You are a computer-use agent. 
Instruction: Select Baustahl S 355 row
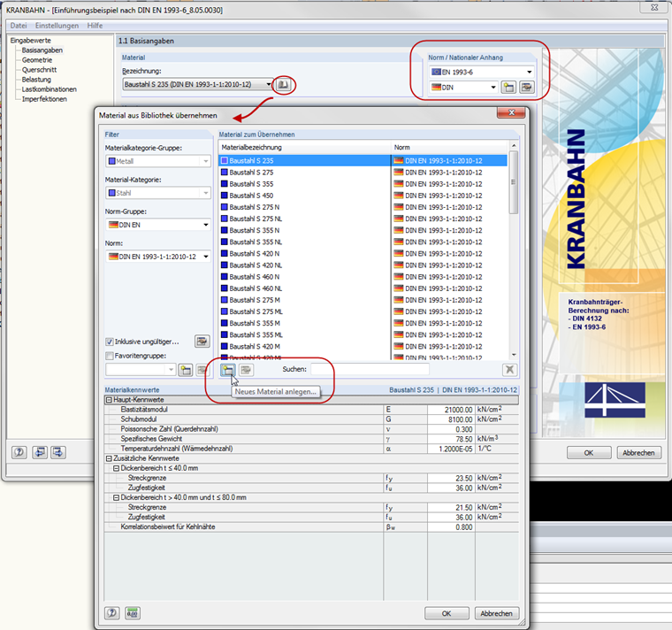point(363,184)
